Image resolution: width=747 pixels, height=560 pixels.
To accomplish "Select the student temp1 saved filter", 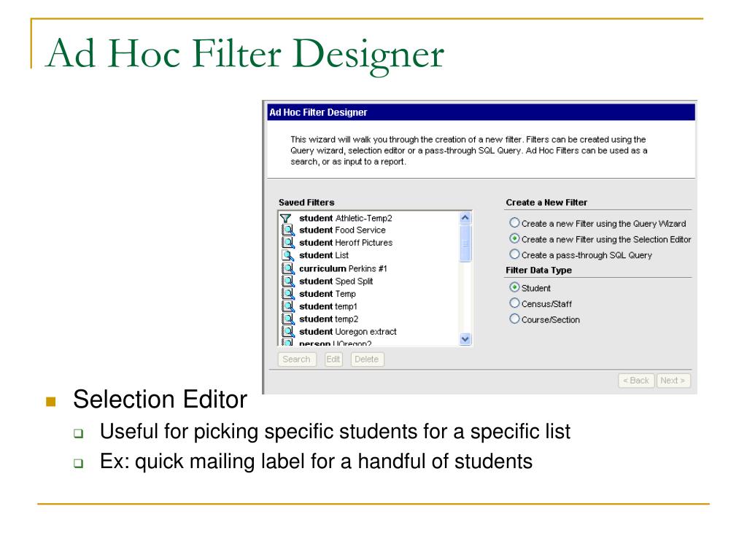I will pos(328,306).
